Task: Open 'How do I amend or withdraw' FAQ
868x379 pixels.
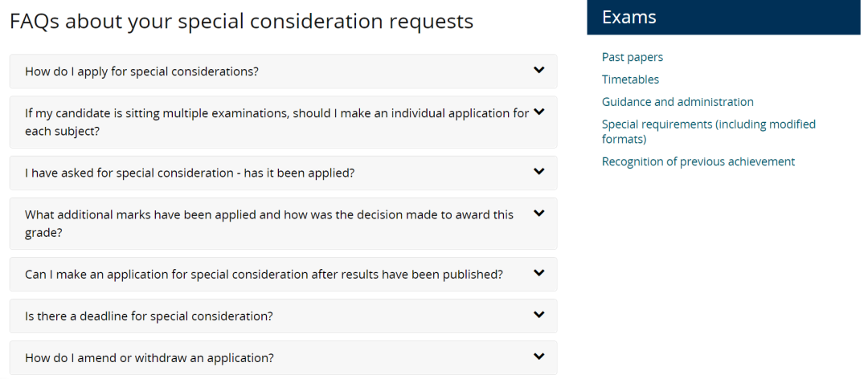Action: pyautogui.click(x=149, y=358)
